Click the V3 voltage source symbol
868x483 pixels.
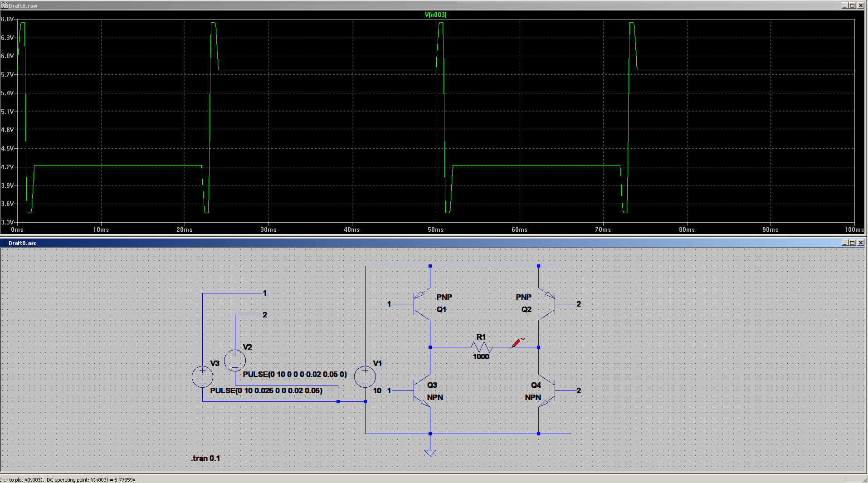tap(202, 377)
